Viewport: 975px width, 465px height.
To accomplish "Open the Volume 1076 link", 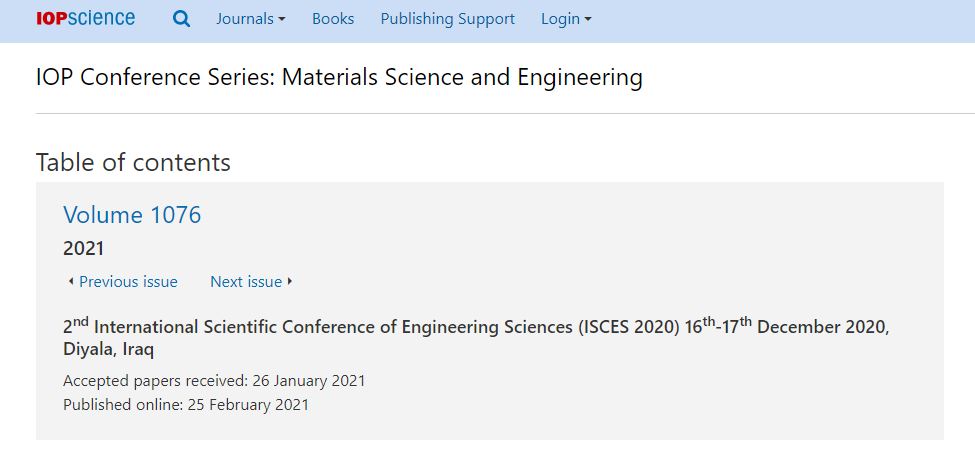I will tap(132, 214).
